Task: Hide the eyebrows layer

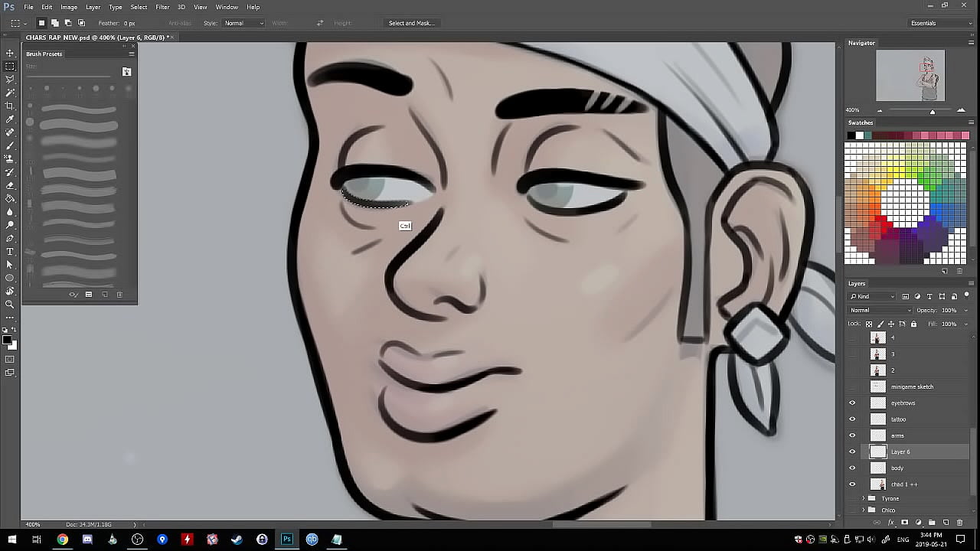Action: (x=852, y=403)
